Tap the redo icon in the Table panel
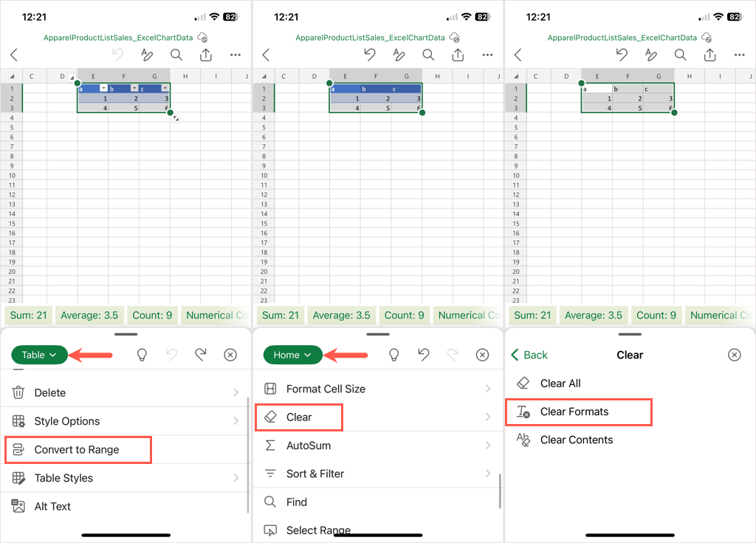This screenshot has width=756, height=543. [201, 355]
